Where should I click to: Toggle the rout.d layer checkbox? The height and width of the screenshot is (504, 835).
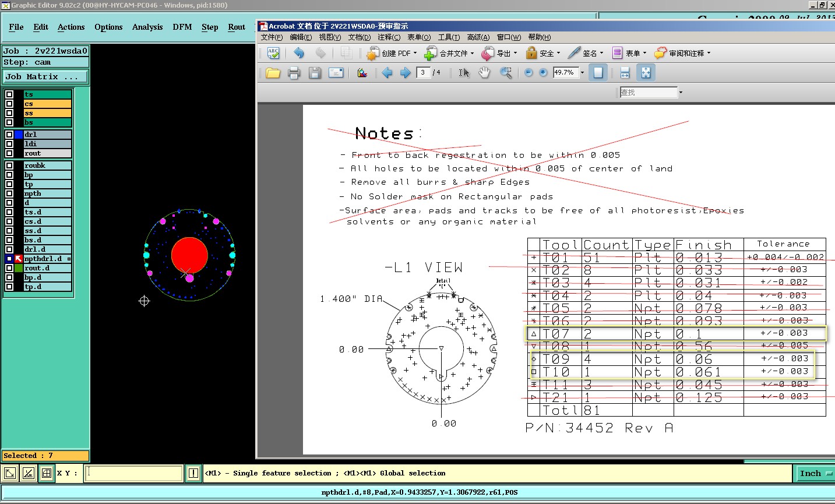[9, 268]
